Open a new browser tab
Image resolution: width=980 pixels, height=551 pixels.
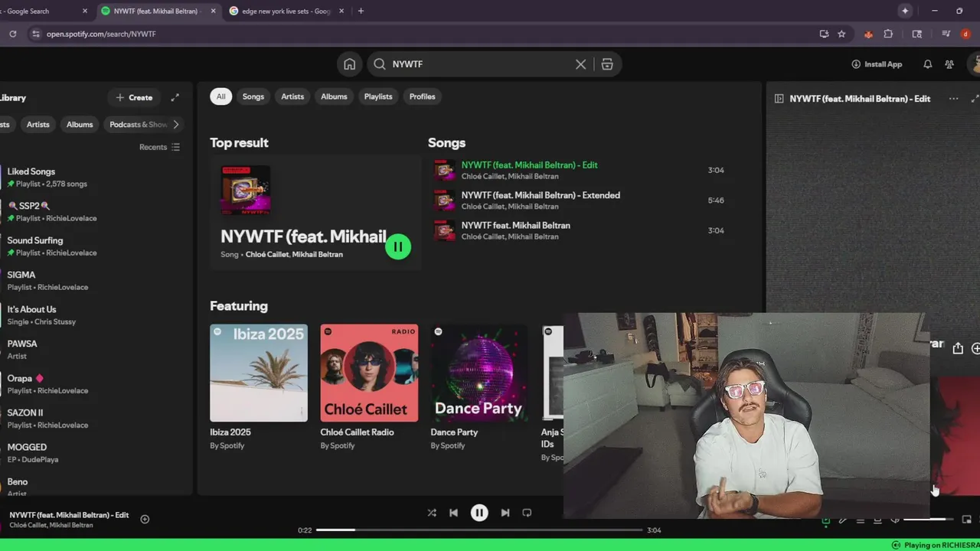(361, 11)
